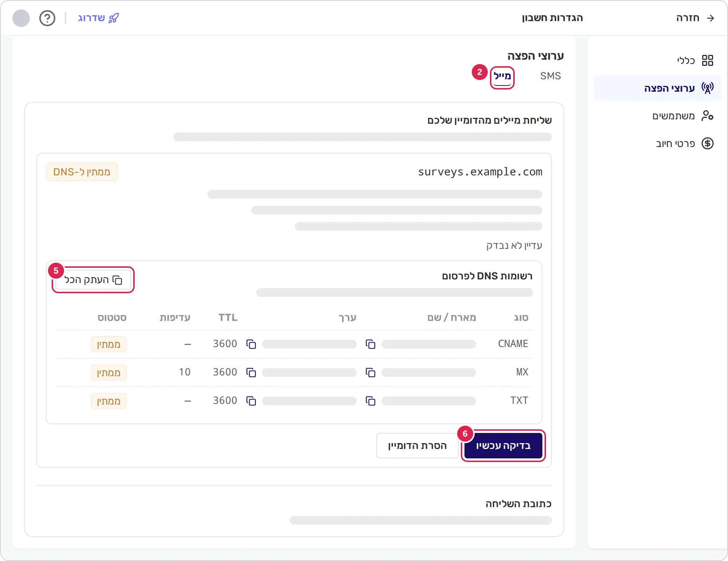Click the TTL column header
Image resolution: width=728 pixels, height=561 pixels.
pyautogui.click(x=228, y=318)
